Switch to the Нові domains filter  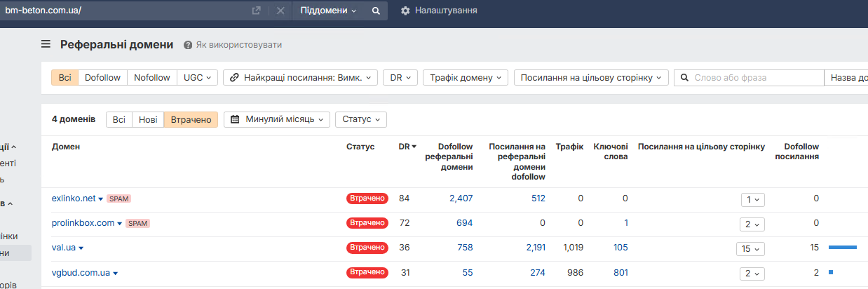point(148,120)
